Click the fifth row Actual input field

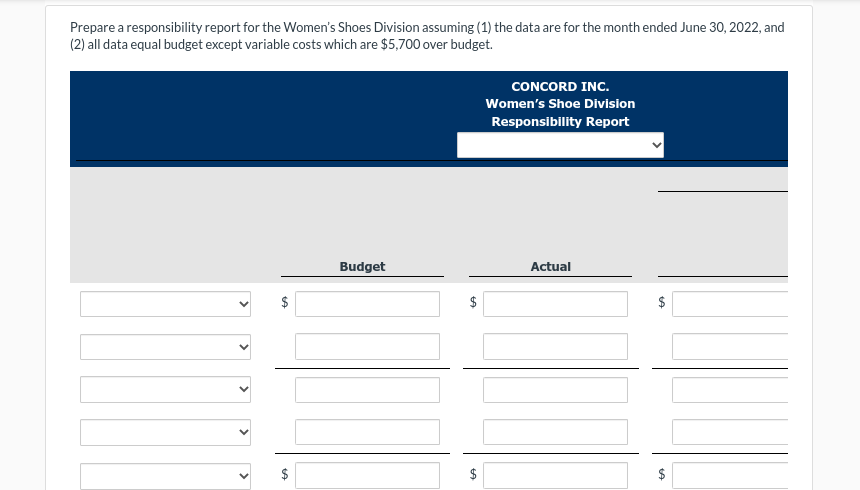point(556,476)
